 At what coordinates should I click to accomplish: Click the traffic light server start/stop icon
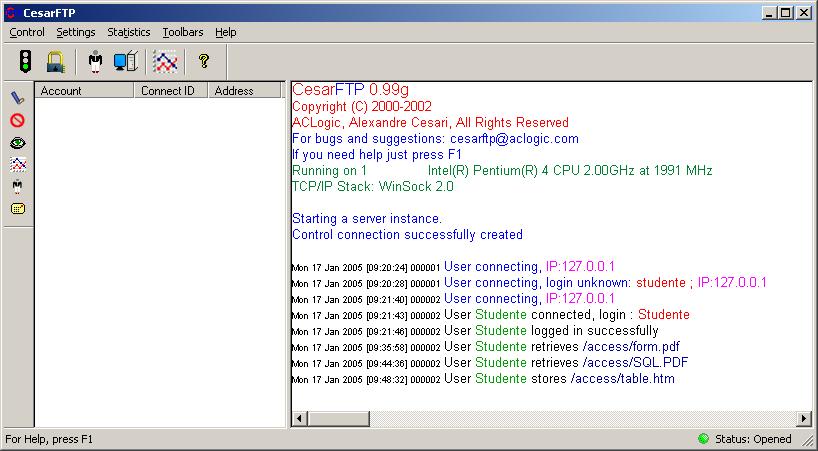coord(25,62)
